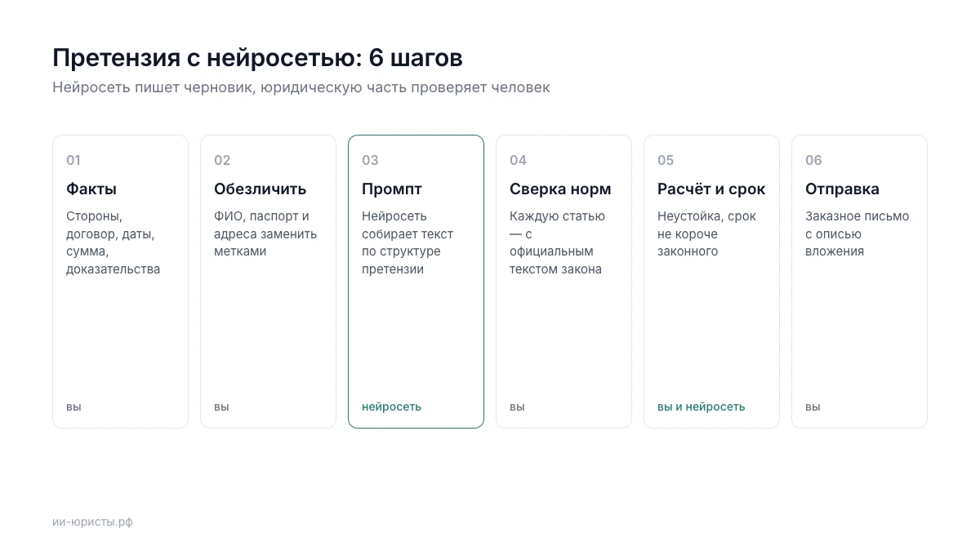Image resolution: width=980 pixels, height=551 pixels.
Task: Click the 'вы' label in the Отправка card
Action: tap(813, 407)
